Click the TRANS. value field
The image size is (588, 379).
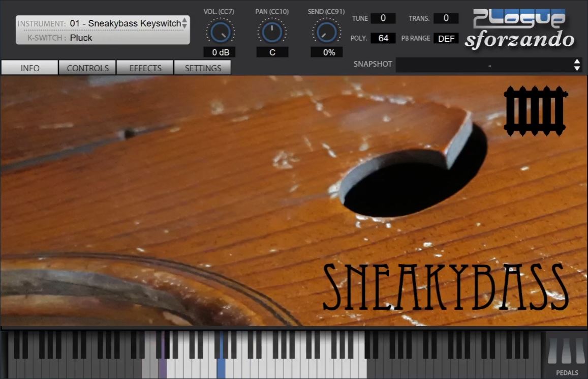(446, 18)
